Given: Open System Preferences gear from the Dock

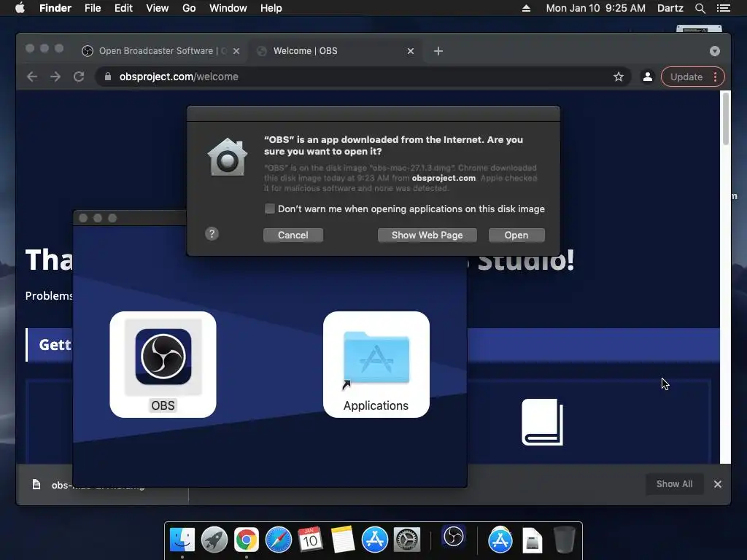Looking at the screenshot, I should pyautogui.click(x=406, y=540).
